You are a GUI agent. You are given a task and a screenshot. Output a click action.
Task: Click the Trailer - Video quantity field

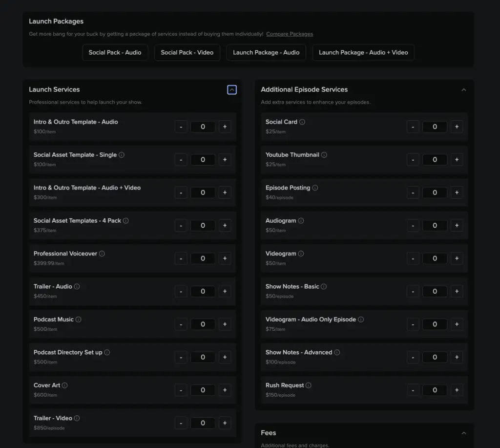203,423
